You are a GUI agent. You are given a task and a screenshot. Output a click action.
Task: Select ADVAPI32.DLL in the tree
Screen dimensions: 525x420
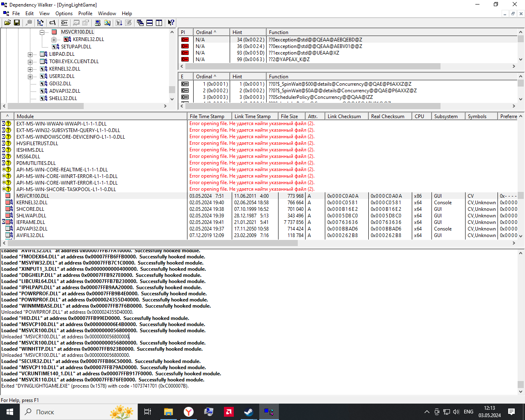(x=65, y=91)
